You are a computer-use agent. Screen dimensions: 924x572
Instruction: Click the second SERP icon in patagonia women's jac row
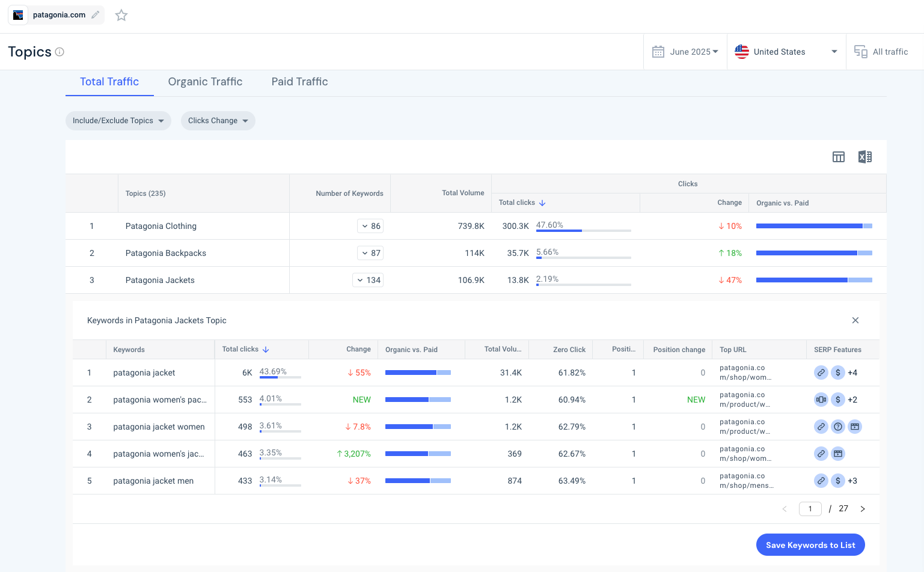838,454
